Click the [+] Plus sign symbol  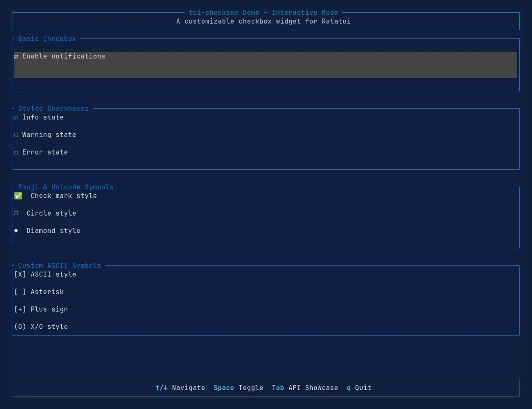click(20, 309)
